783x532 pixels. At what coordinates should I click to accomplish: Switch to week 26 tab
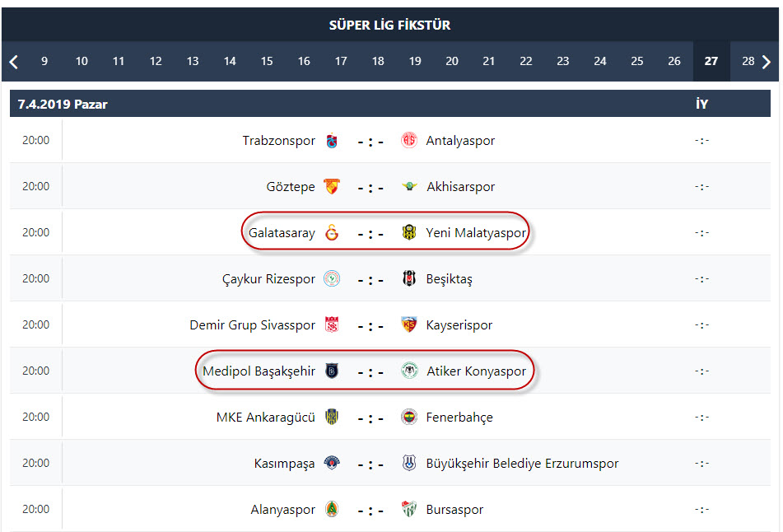click(x=674, y=62)
